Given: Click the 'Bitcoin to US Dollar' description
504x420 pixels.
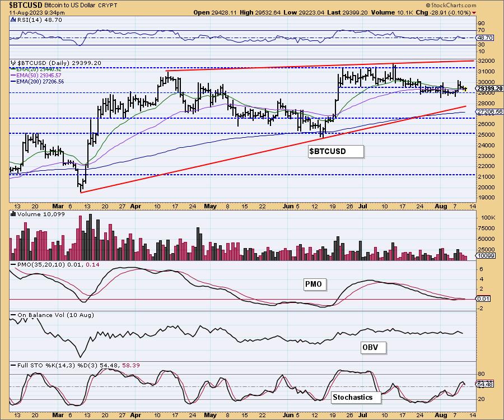Looking at the screenshot, I should click(70, 6).
